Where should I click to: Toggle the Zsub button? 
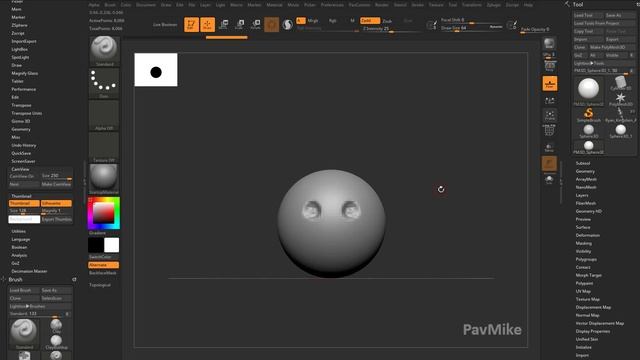(x=387, y=21)
